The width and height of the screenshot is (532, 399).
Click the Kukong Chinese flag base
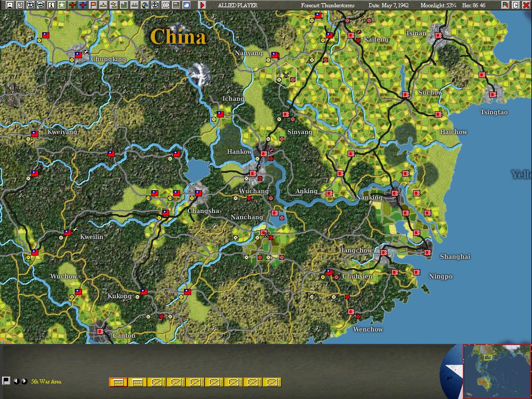tap(144, 292)
